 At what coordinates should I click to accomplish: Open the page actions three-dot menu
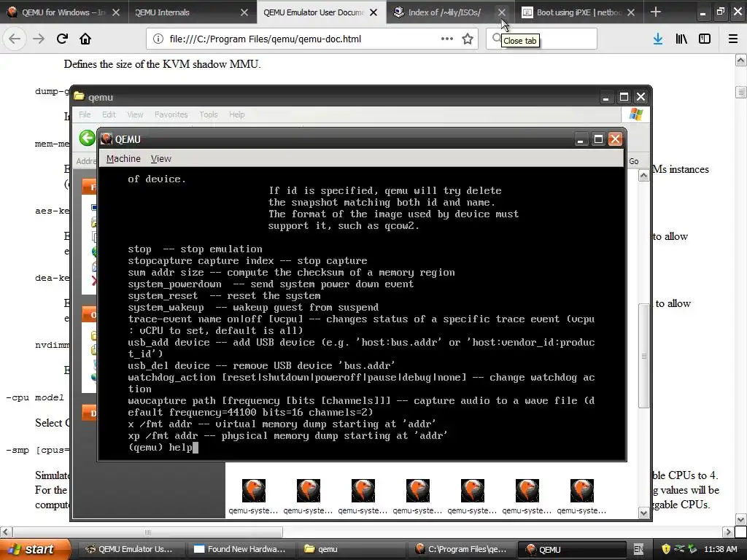pyautogui.click(x=447, y=39)
